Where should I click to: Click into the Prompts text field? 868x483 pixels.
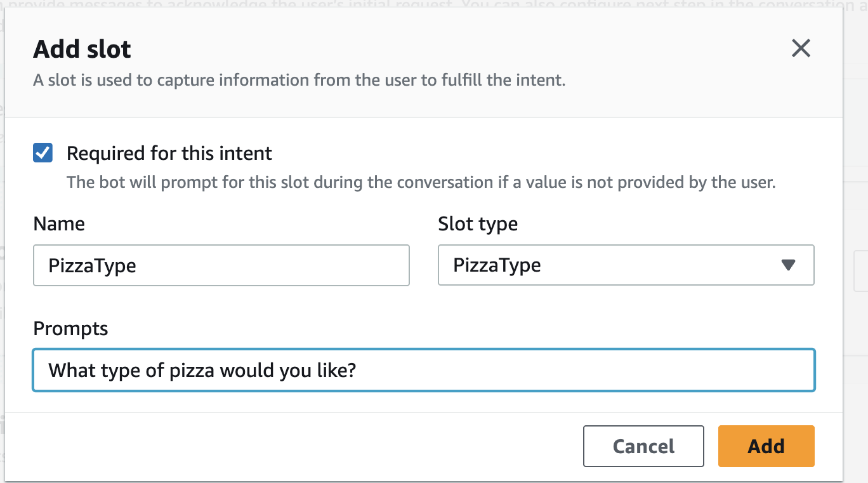click(x=423, y=370)
